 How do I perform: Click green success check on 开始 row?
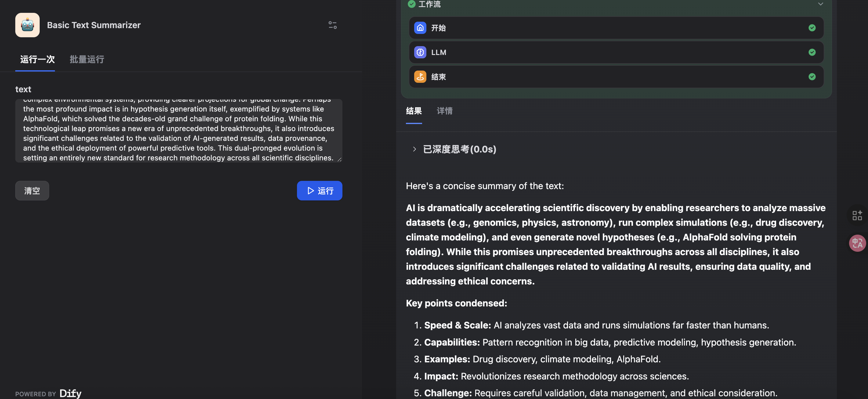812,28
